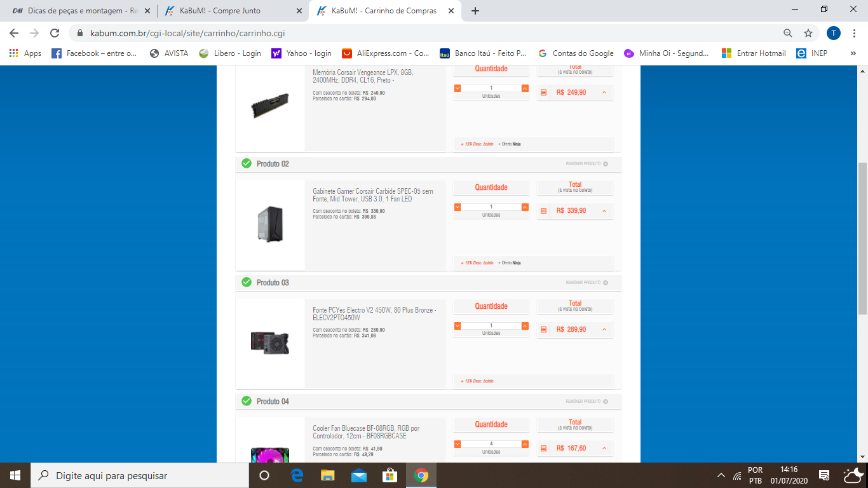Open the Corsair Carbide case thumbnail
Image resolution: width=868 pixels, height=488 pixels.
pyautogui.click(x=270, y=224)
